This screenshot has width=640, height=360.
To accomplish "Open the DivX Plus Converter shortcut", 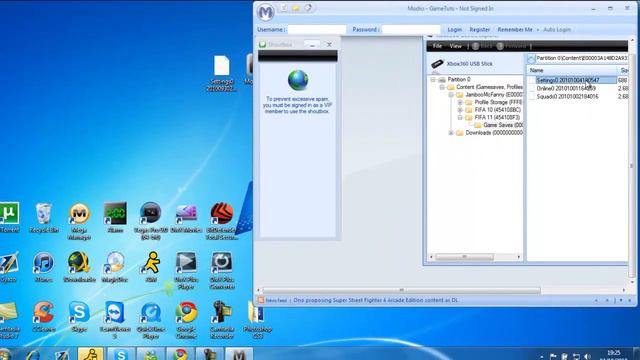I will click(222, 270).
